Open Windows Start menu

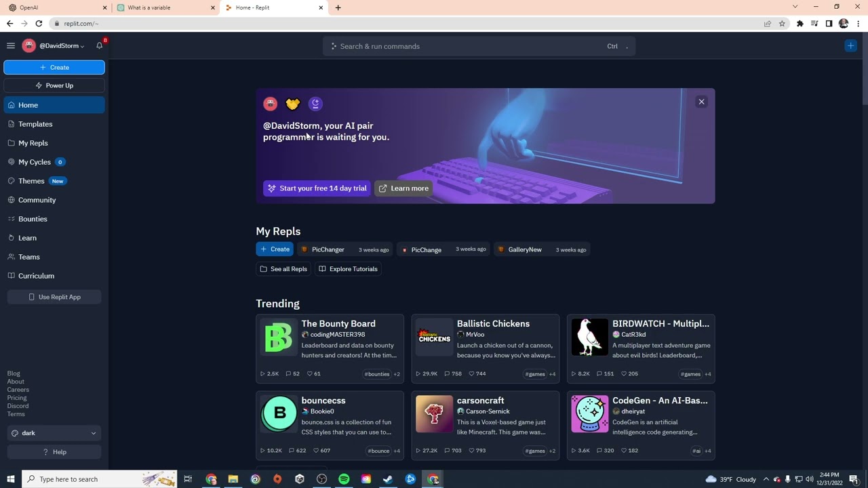[10, 479]
